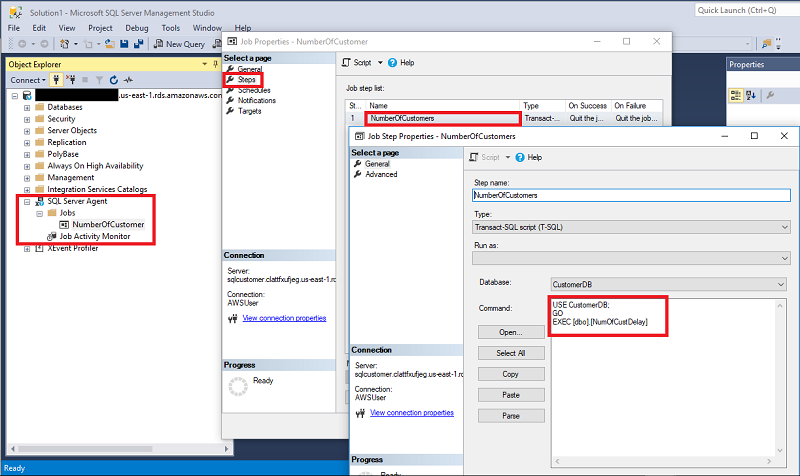
Task: Click the Open... button
Action: point(511,332)
